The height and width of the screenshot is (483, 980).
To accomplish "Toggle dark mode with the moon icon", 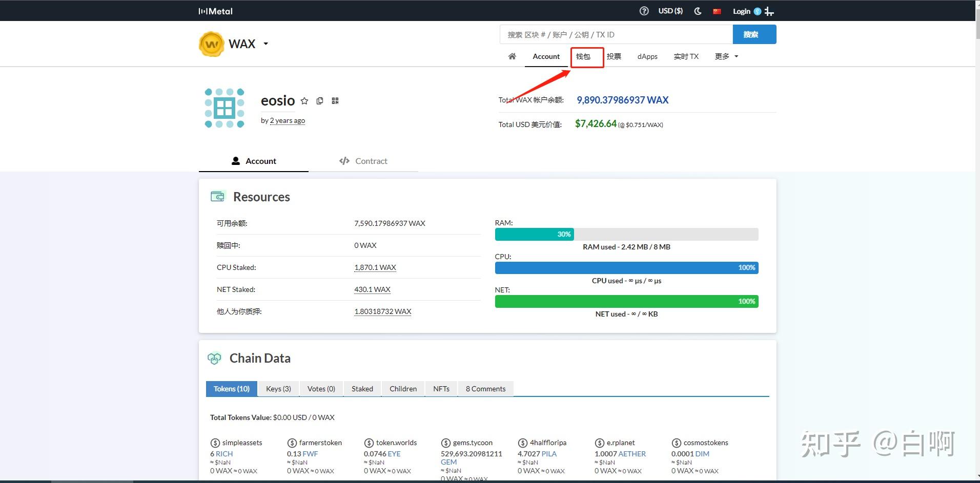I will coord(698,11).
